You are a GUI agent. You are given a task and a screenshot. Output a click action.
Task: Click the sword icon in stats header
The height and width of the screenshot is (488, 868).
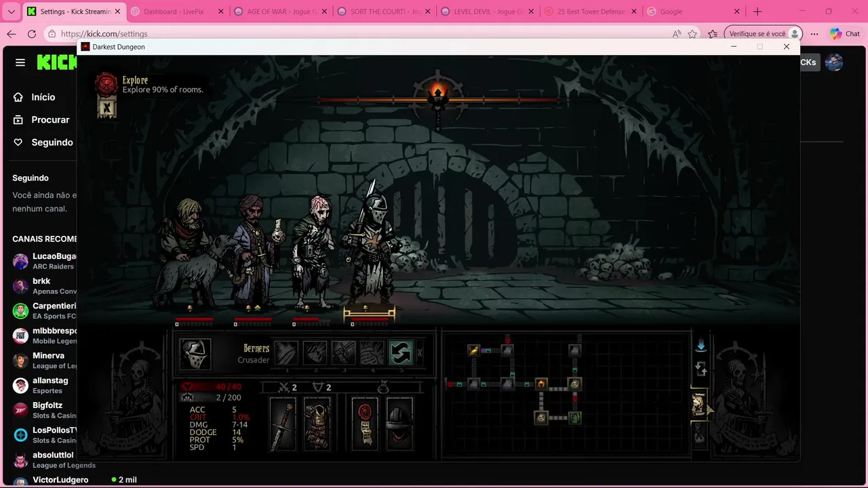pos(285,388)
